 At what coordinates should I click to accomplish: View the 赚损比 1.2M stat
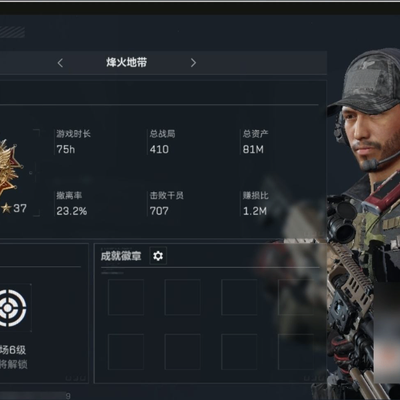tap(255, 204)
